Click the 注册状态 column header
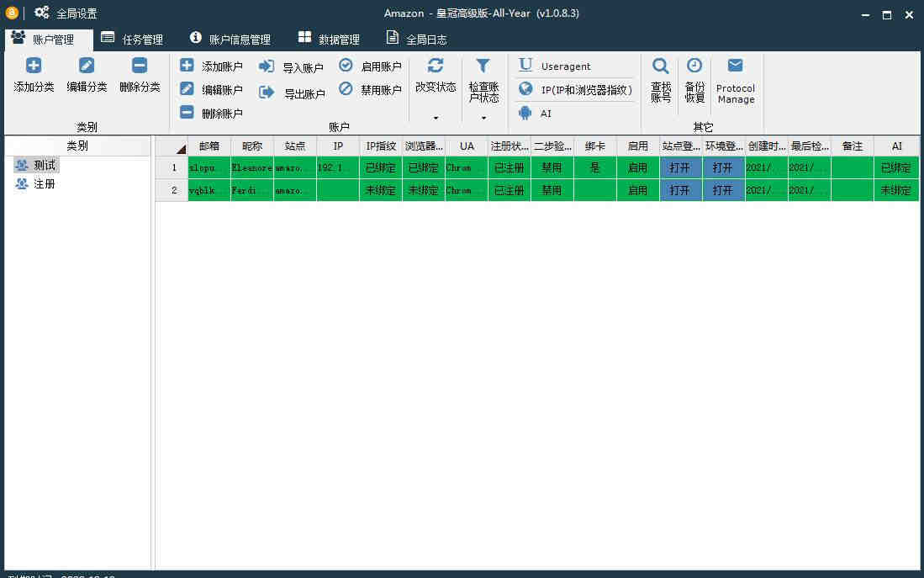The image size is (924, 578). click(510, 146)
